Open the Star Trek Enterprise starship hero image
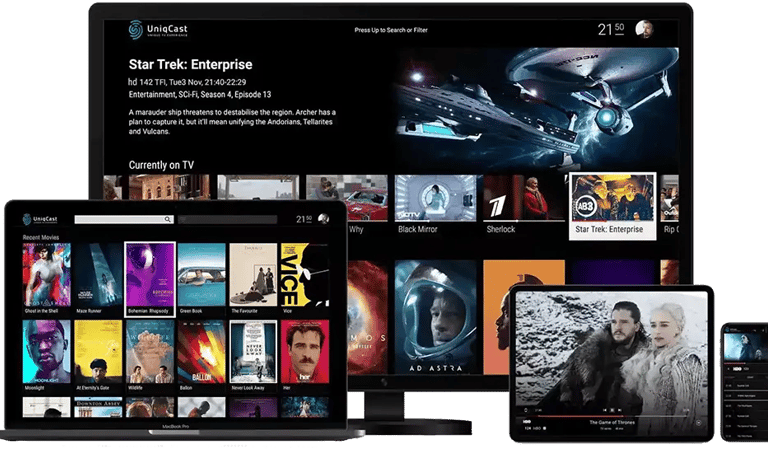768x463 pixels. (537, 108)
